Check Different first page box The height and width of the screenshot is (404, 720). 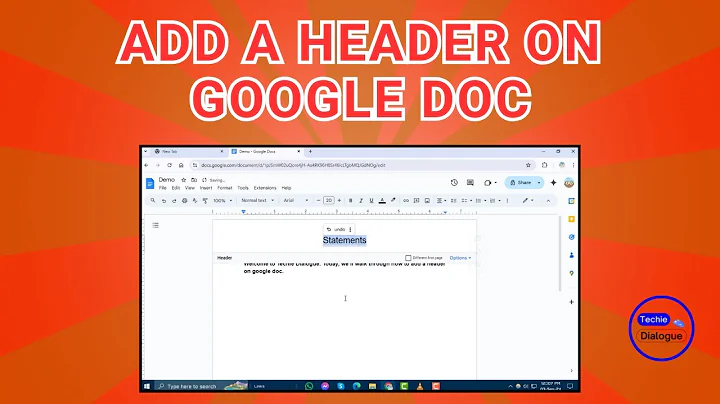(408, 258)
